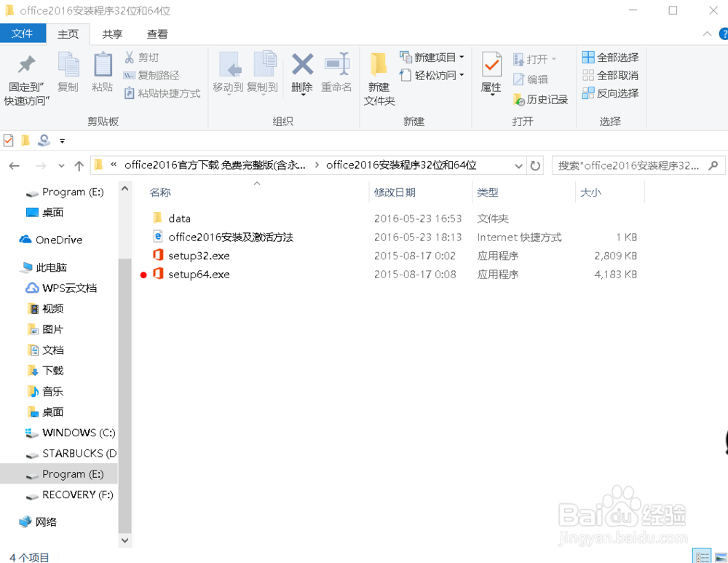Screen dimensions: 728x563
Task: Click the Move to icon
Action: click(x=231, y=64)
